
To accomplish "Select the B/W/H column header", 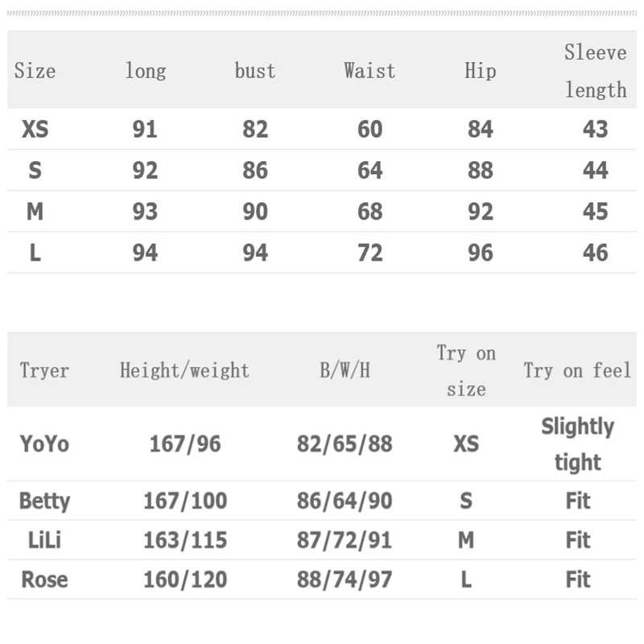I will pyautogui.click(x=345, y=370).
